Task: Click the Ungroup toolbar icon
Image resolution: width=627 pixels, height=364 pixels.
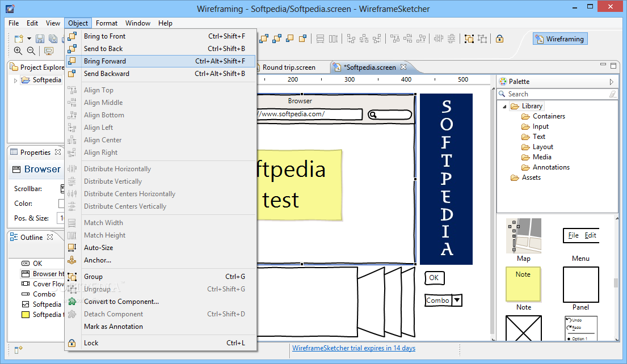Action: point(482,39)
